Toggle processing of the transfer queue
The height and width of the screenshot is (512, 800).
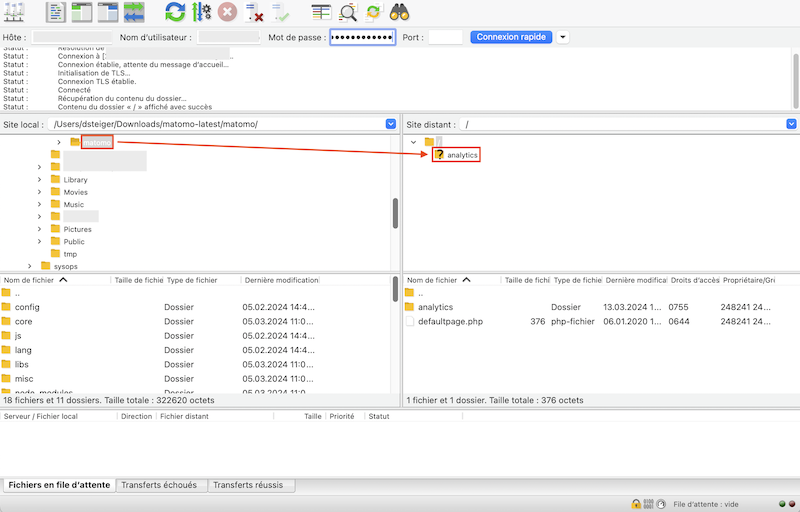coord(202,12)
